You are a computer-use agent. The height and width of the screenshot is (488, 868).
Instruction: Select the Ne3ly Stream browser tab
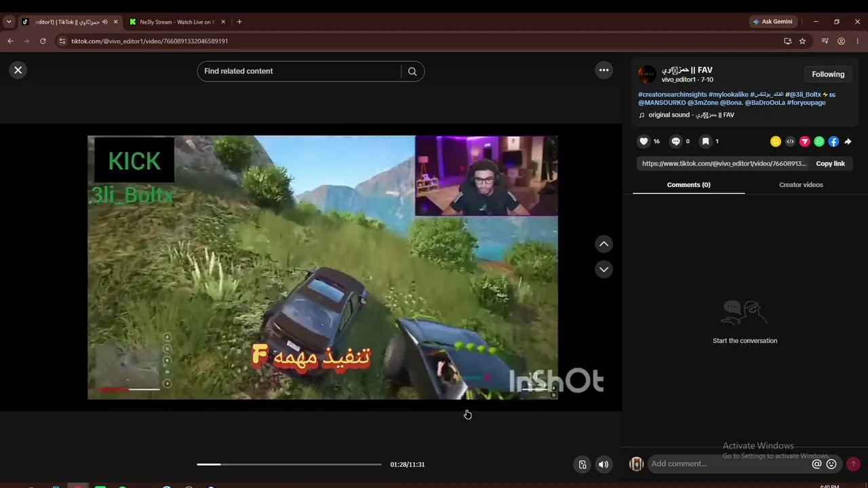click(x=178, y=22)
